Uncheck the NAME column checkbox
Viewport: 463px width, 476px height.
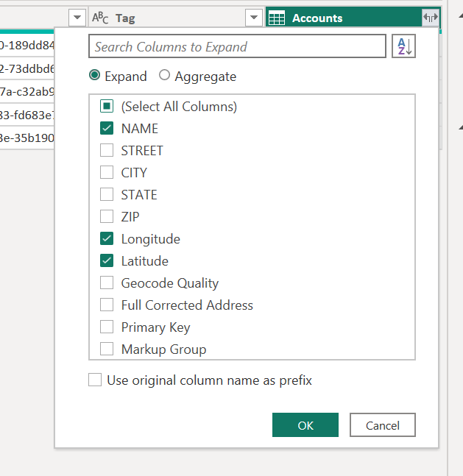(107, 129)
